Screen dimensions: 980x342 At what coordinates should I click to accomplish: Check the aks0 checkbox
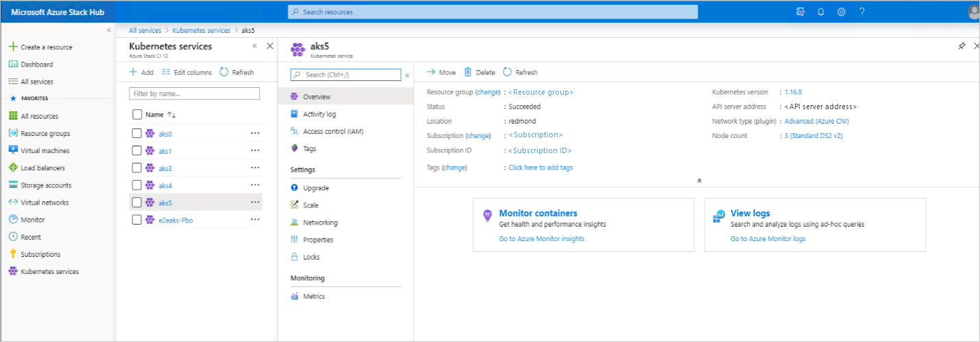click(x=136, y=133)
